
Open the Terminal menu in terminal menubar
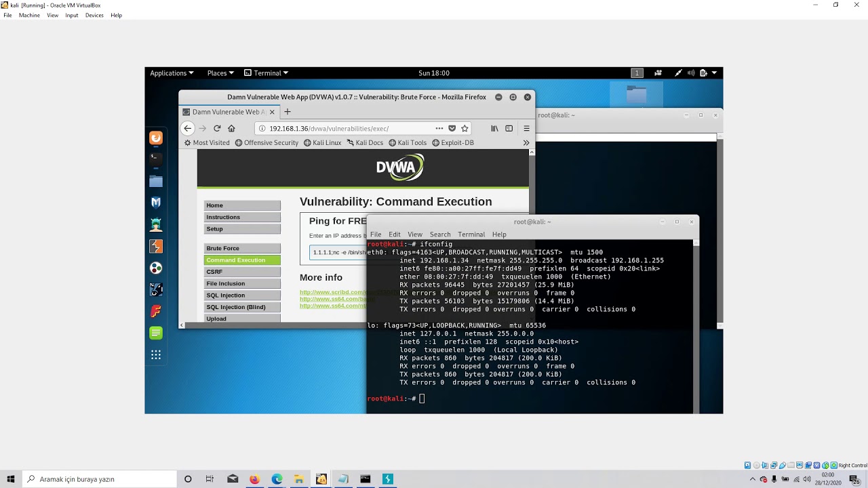click(471, 234)
